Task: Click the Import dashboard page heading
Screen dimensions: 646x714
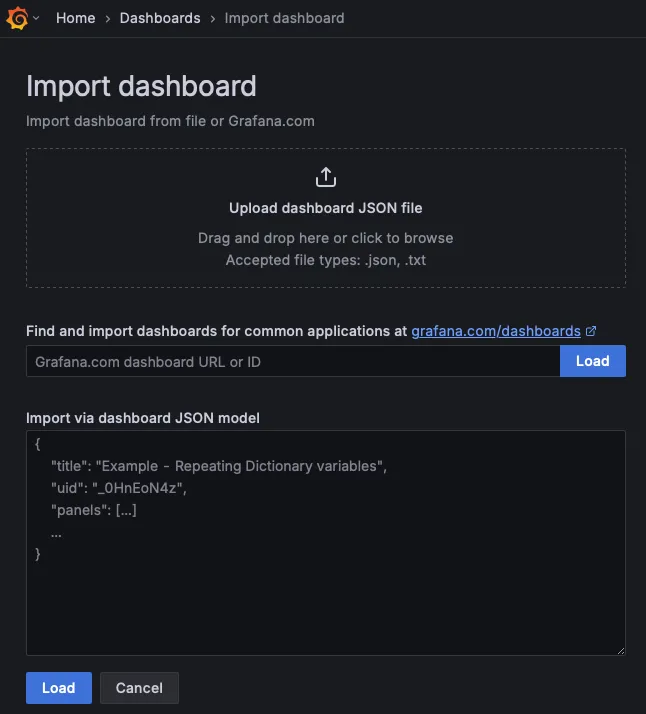Action: (x=141, y=86)
